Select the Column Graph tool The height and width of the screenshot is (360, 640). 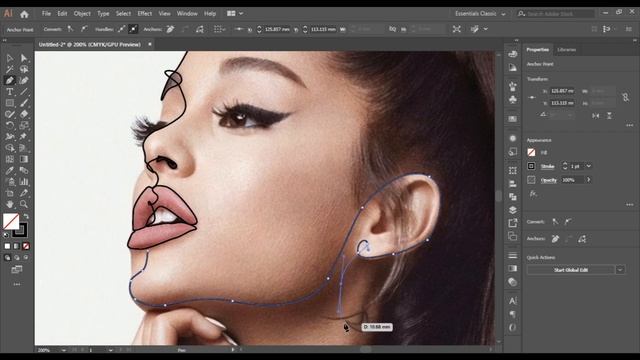point(24,182)
